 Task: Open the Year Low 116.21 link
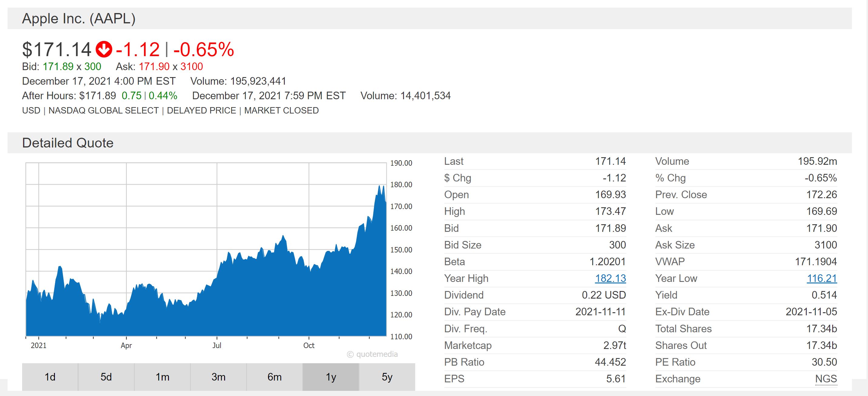click(x=822, y=278)
